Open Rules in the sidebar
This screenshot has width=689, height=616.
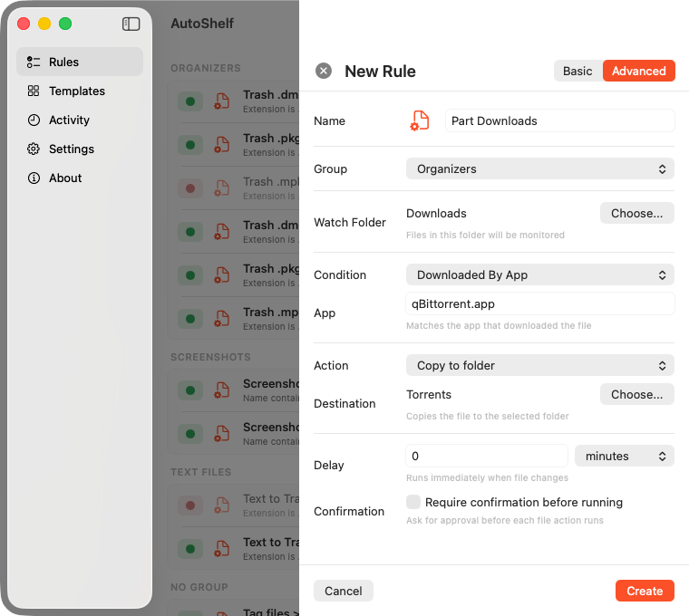pos(80,62)
